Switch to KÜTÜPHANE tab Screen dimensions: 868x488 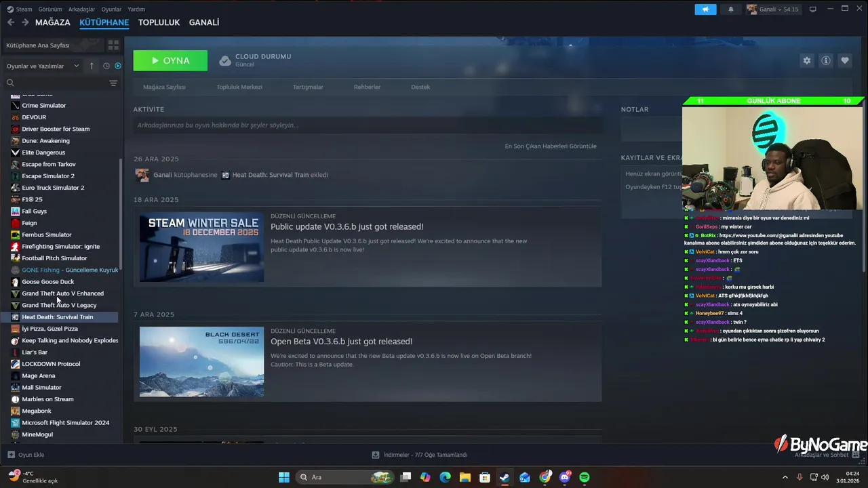coord(104,22)
